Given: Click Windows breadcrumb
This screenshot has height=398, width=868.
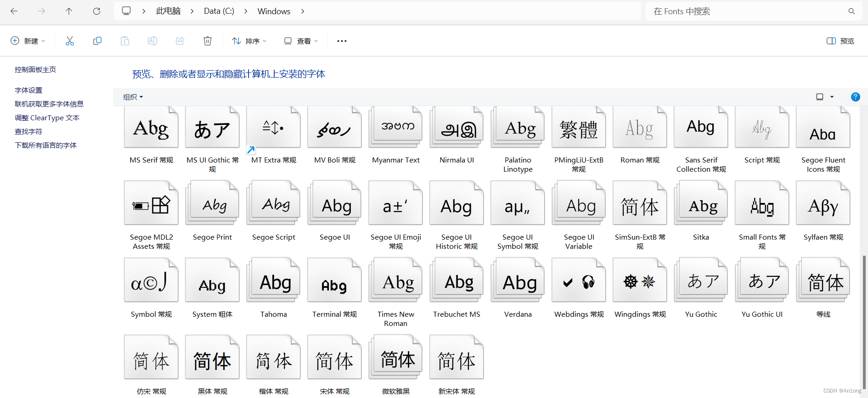Looking at the screenshot, I should (x=274, y=11).
